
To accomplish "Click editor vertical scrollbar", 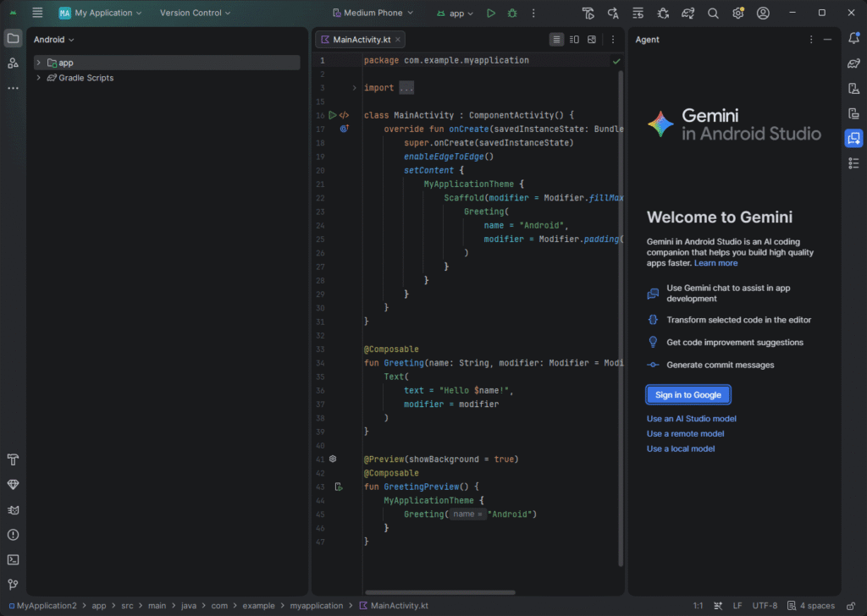I will pos(621,317).
